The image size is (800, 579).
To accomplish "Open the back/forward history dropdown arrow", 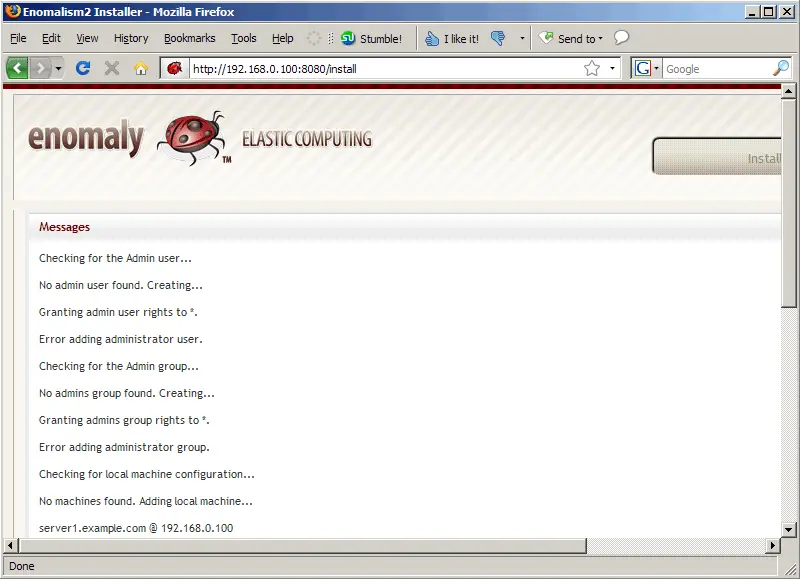I will click(58, 68).
